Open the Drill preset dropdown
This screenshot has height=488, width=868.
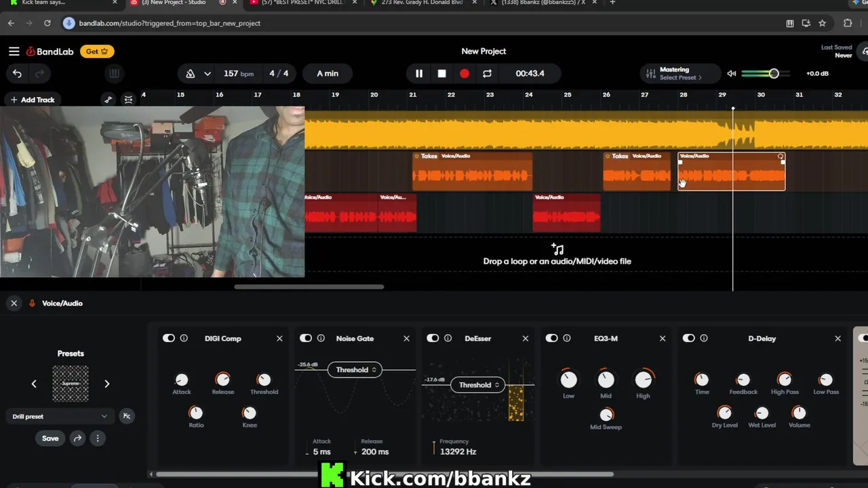tap(60, 416)
